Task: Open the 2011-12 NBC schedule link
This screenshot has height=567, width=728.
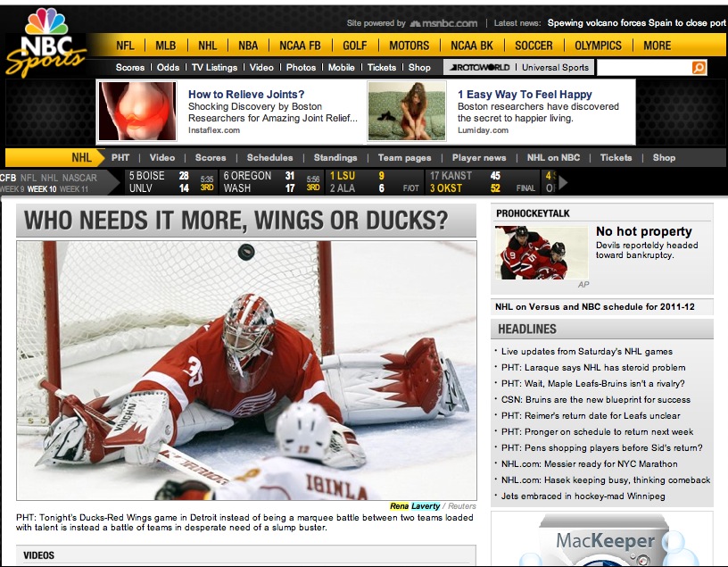Action: [x=595, y=306]
